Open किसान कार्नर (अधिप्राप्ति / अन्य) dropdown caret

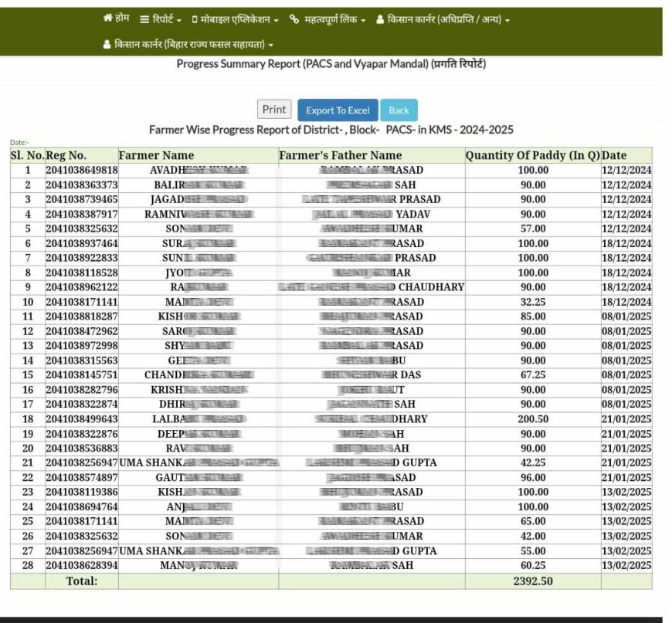point(507,20)
